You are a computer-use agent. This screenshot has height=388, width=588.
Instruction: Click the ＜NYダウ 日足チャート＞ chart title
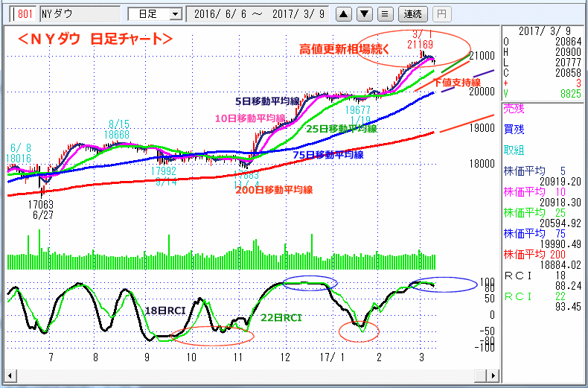[97, 39]
